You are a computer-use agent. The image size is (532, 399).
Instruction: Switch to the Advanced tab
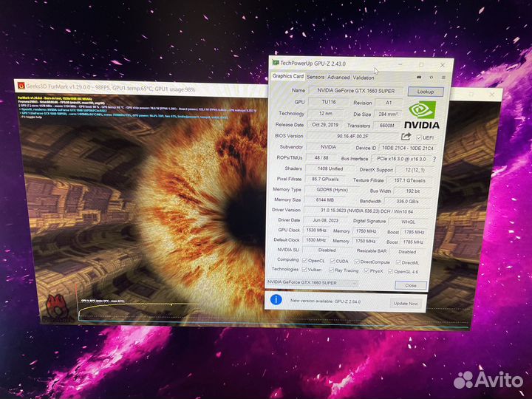338,78
